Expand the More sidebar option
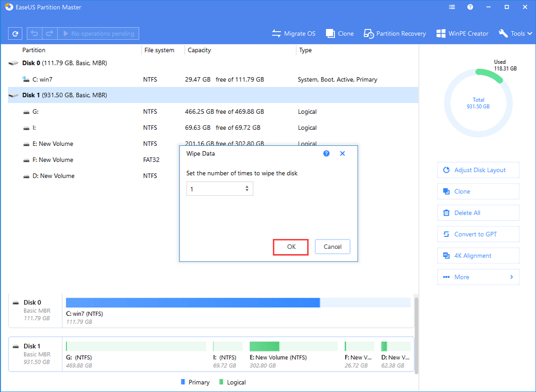This screenshot has width=536, height=392. 478,277
